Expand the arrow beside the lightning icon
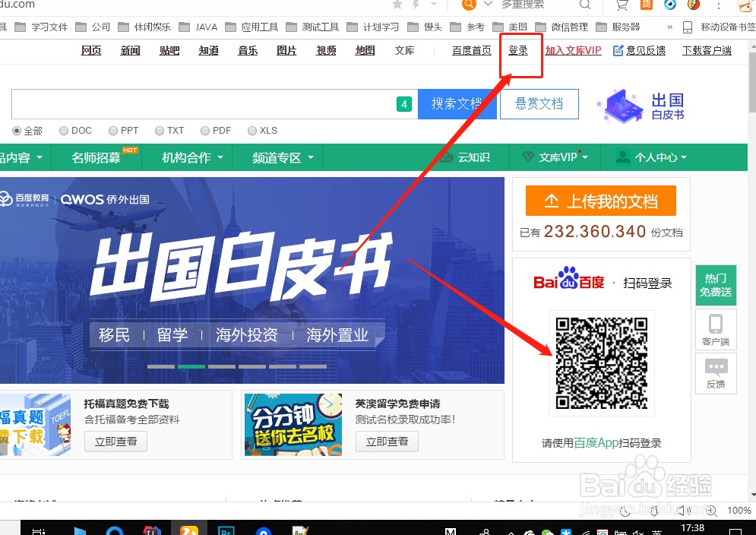Viewport: 756px width, 535px height. 433,4
